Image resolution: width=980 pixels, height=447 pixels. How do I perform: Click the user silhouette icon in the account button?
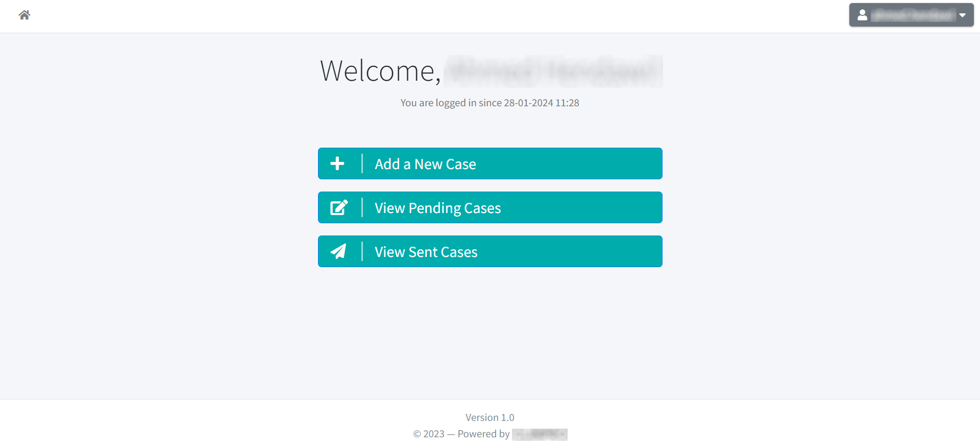coord(862,15)
